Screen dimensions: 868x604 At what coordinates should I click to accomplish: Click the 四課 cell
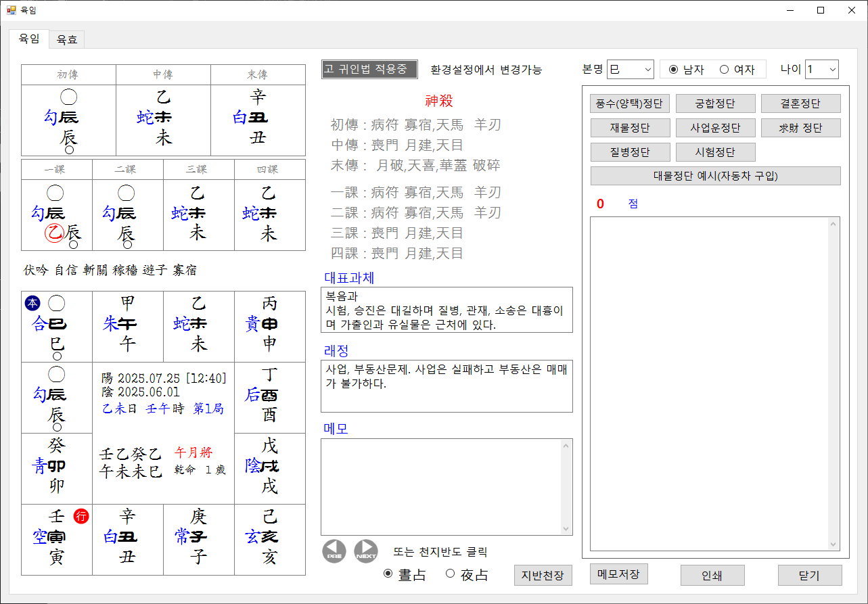pyautogui.click(x=270, y=215)
